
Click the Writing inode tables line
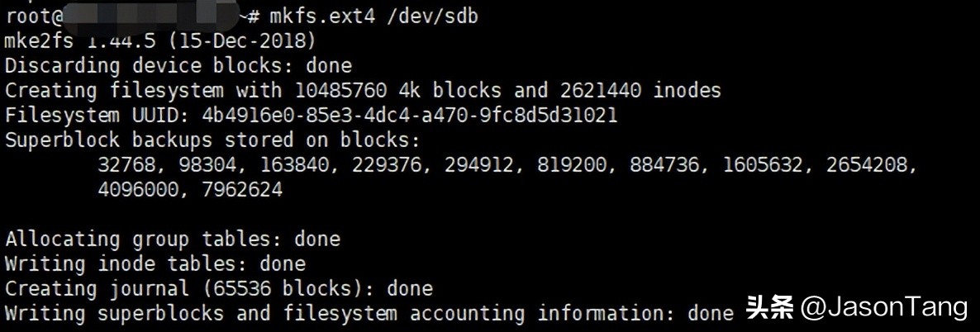[155, 264]
